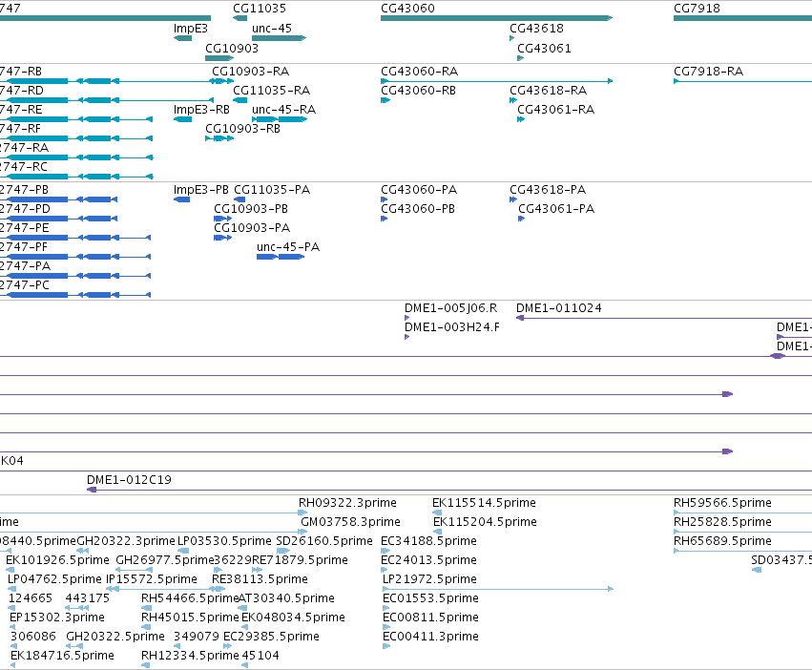
Task: Click the unc-45 gene label
Action: (x=272, y=29)
